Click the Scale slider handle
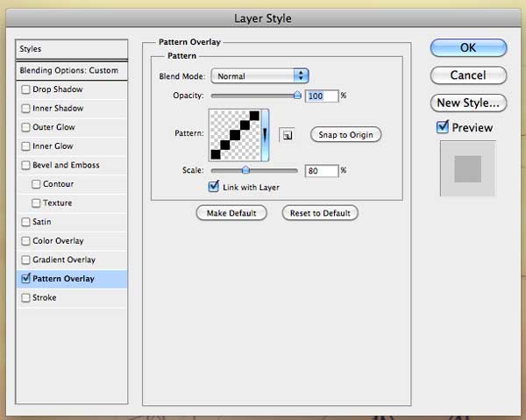 pyautogui.click(x=245, y=170)
